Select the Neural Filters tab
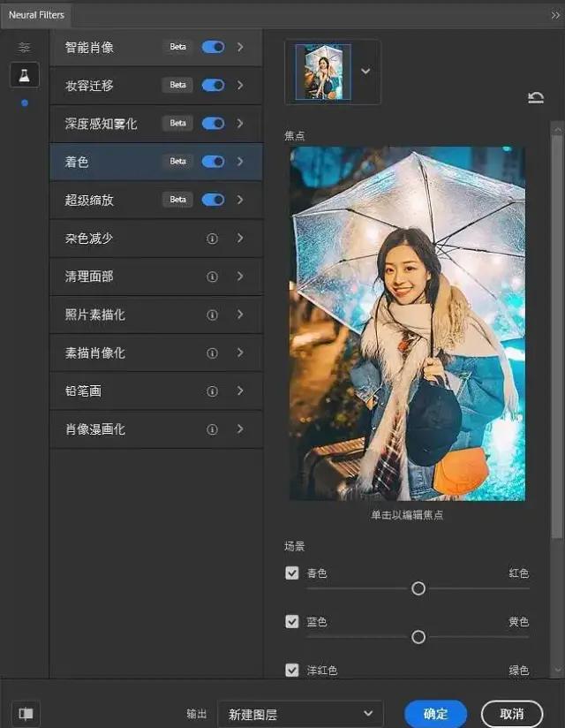Screen dimensions: 565x728 click(x=36, y=15)
